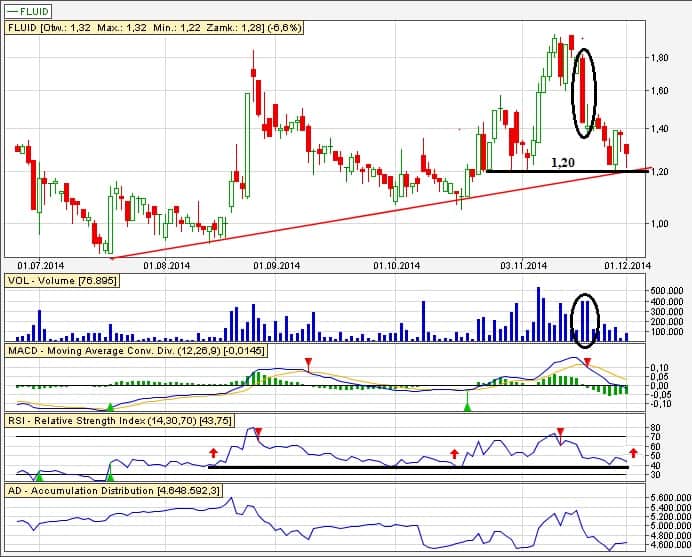Click the leftmost red triangle on the RSI line
Image resolution: width=692 pixels, height=557 pixels.
click(258, 432)
